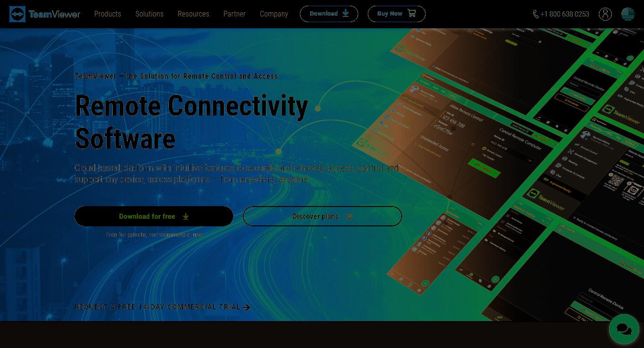Click the Discover plans button
644x348 pixels.
[x=322, y=216]
